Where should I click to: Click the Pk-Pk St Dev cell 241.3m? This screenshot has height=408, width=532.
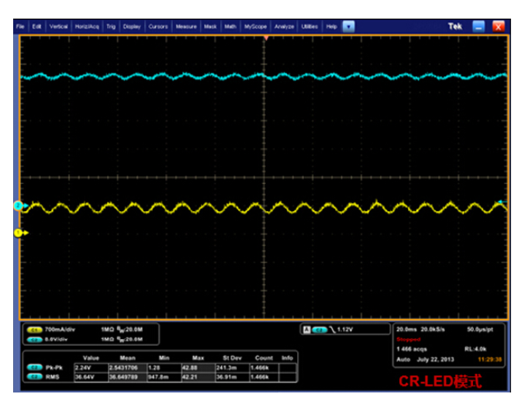(x=233, y=368)
